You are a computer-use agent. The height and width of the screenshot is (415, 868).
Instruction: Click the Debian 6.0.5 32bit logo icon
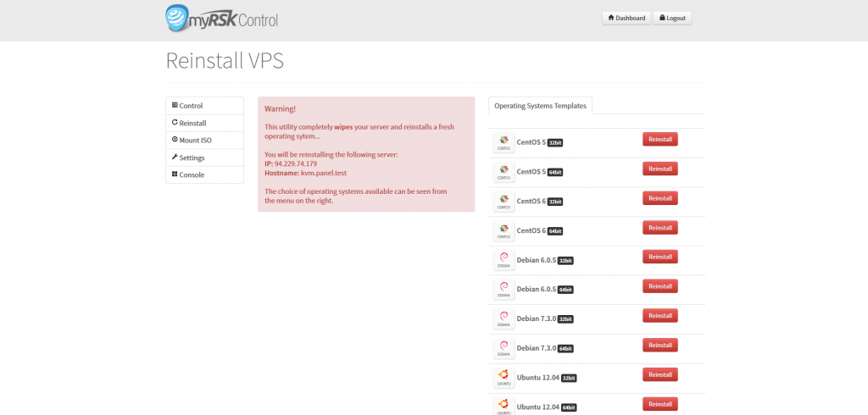504,259
